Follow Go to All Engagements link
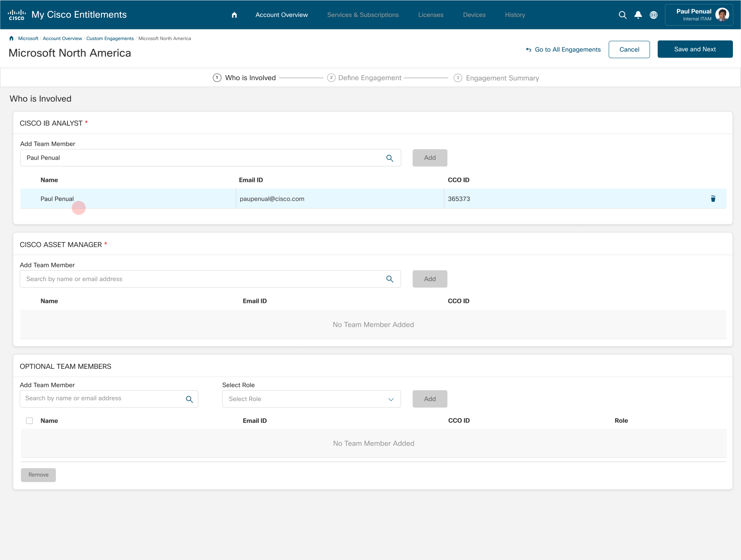 [563, 49]
